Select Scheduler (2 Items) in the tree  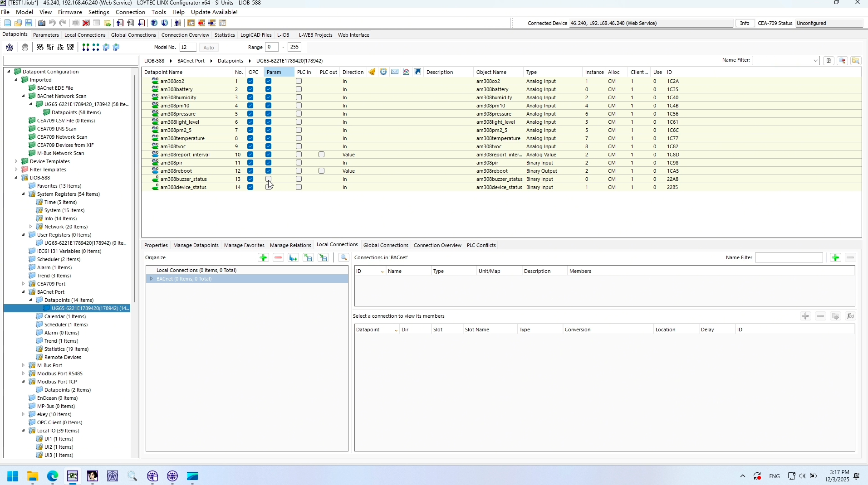pos(59,259)
